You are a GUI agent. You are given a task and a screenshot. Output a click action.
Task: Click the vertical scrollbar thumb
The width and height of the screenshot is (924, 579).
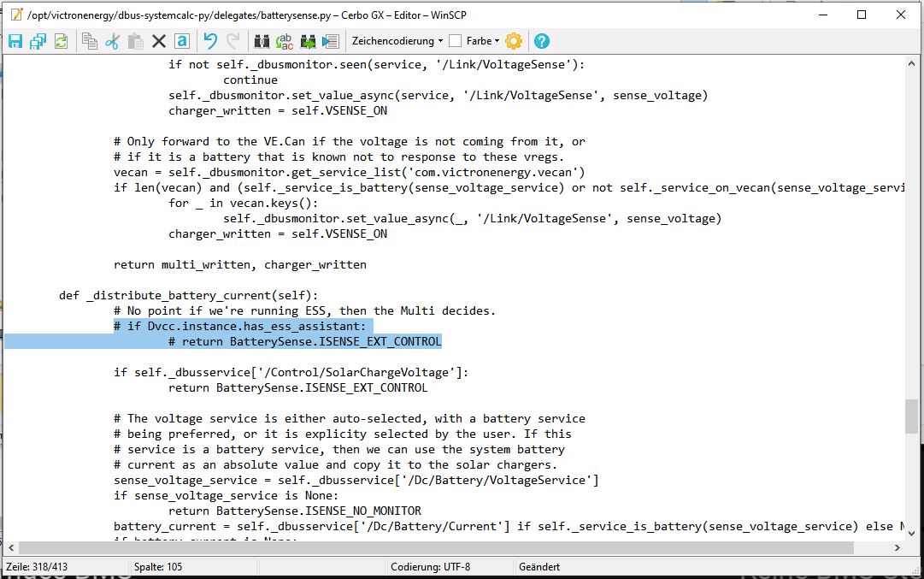(912, 417)
